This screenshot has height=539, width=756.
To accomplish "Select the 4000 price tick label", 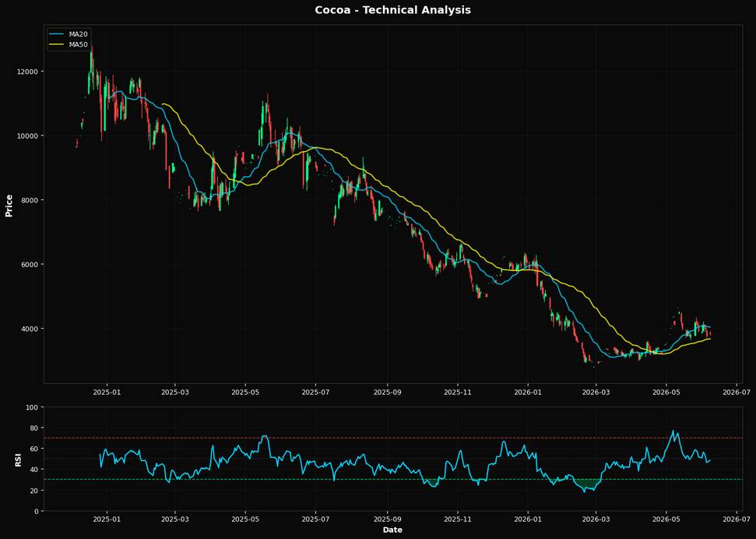I will click(31, 329).
